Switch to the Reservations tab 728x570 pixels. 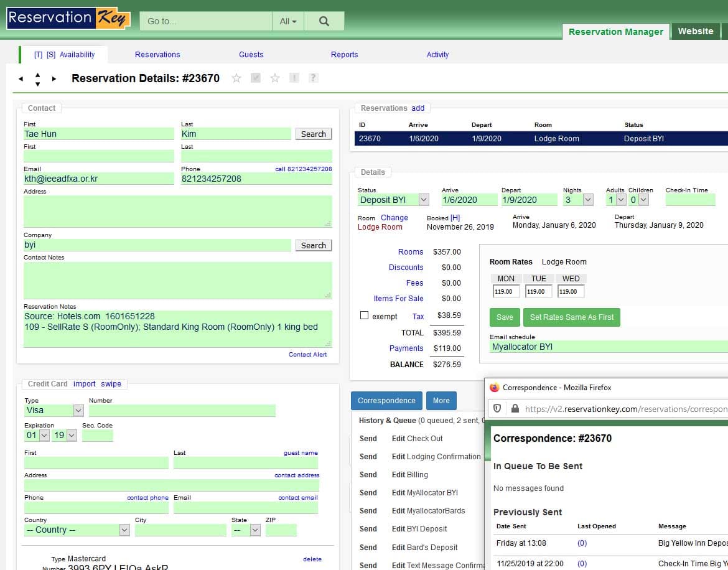click(x=157, y=55)
